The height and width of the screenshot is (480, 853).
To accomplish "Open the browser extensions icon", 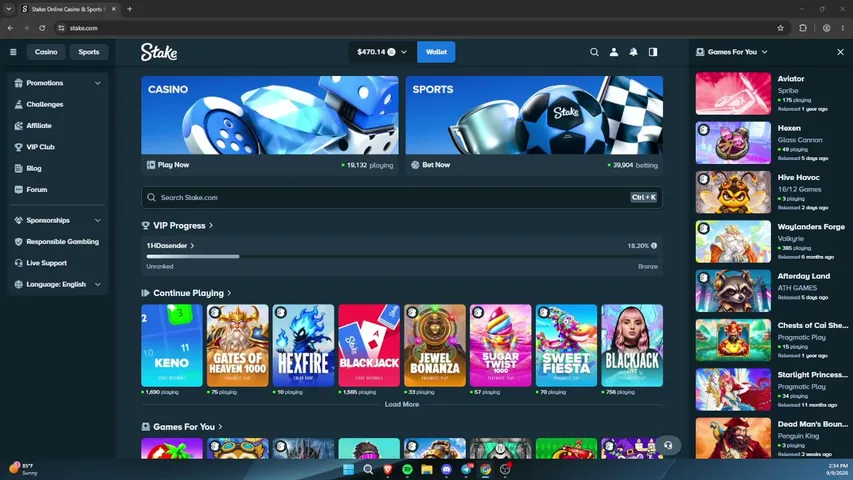I will click(x=803, y=28).
